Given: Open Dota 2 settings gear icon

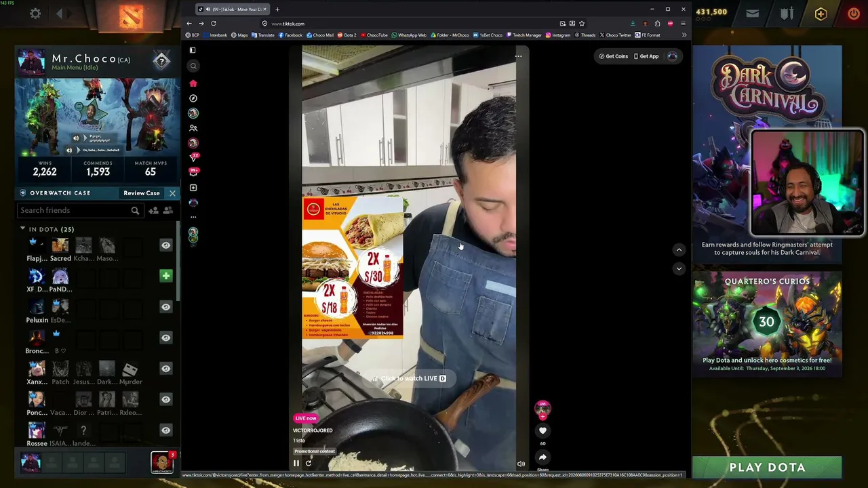Looking at the screenshot, I should click(35, 13).
